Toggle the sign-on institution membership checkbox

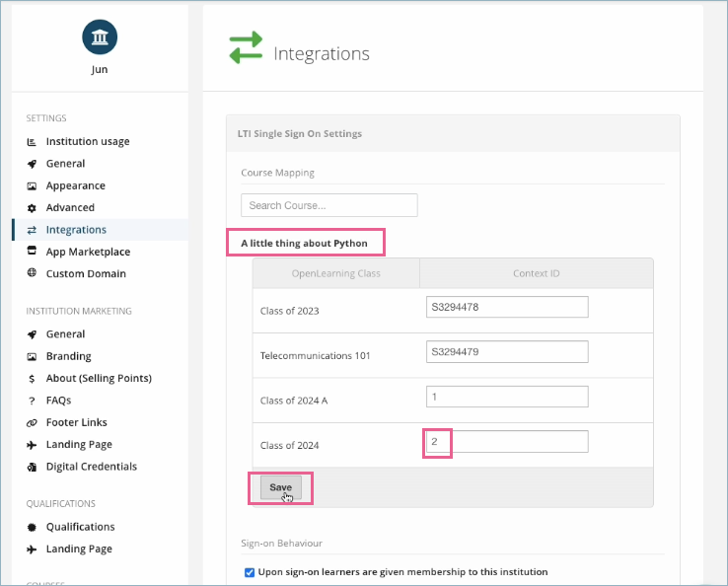coord(248,572)
